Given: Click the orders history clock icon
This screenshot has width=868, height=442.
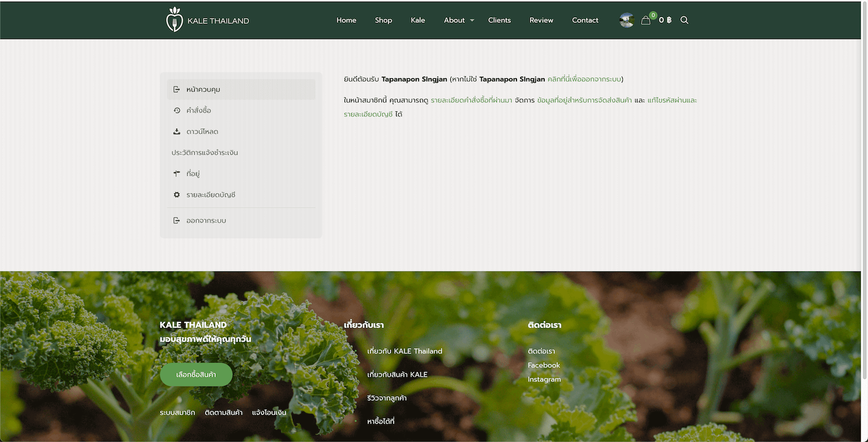Looking at the screenshot, I should (x=176, y=110).
